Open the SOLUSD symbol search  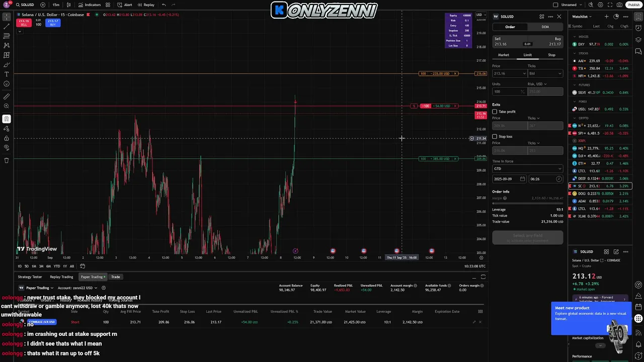coord(25,5)
